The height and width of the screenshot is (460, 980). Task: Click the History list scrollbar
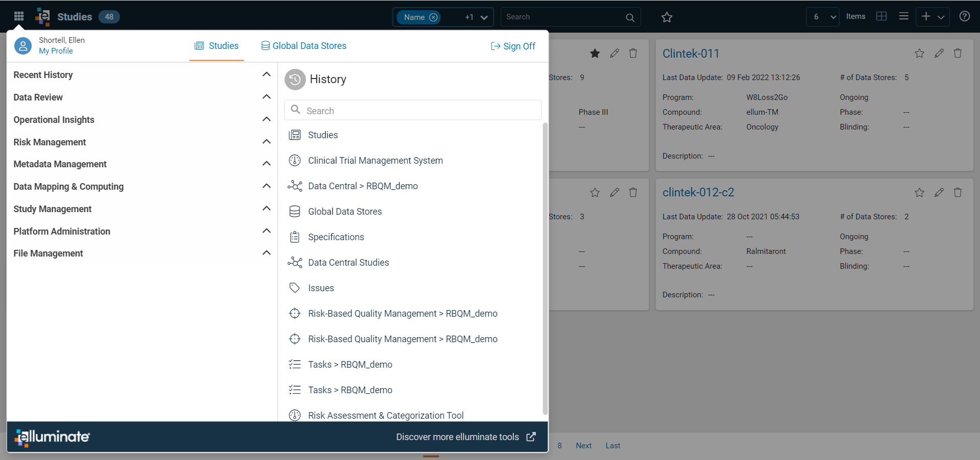click(x=545, y=268)
